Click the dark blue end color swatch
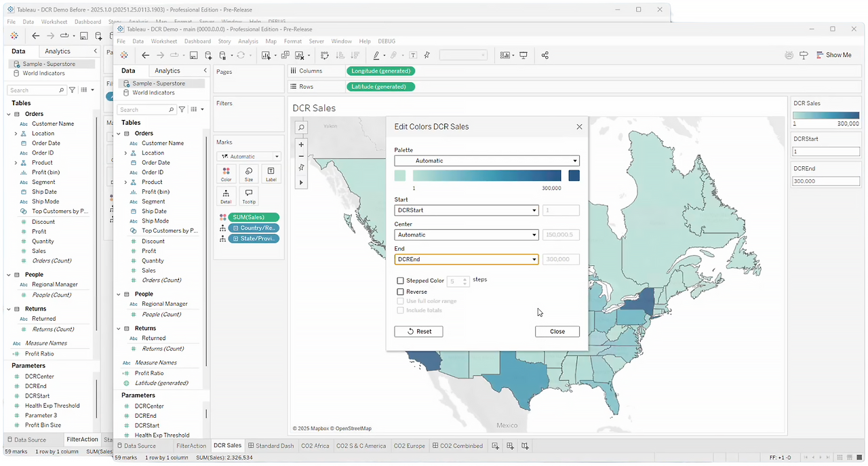 pos(574,176)
